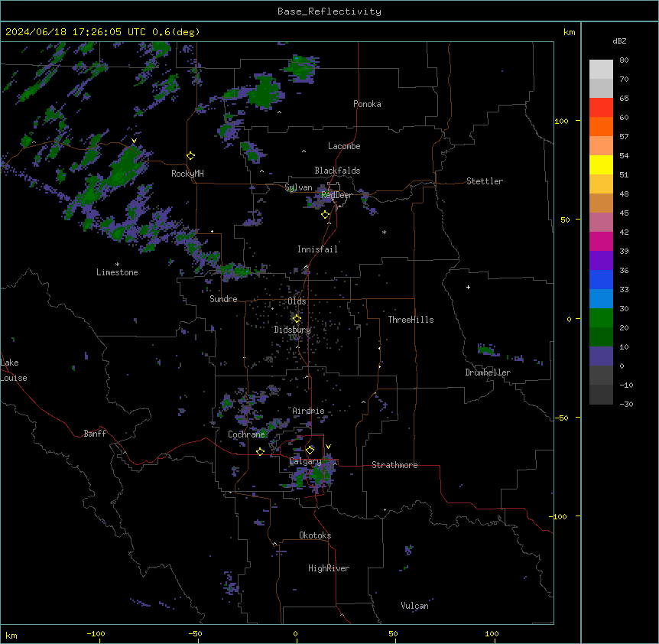Click the Okotoks town label
Viewport: 659px width, 644px height.
tap(315, 535)
